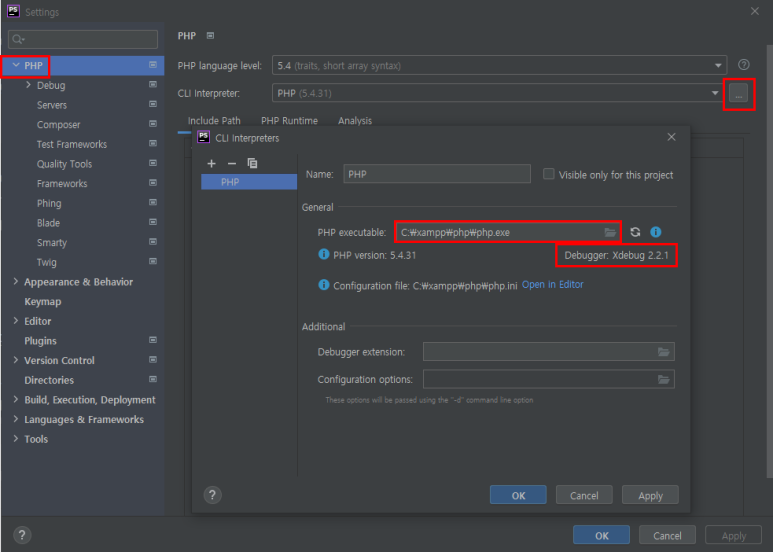Image resolution: width=773 pixels, height=552 pixels.
Task: Click the Debugger extension field
Action: coord(549,352)
